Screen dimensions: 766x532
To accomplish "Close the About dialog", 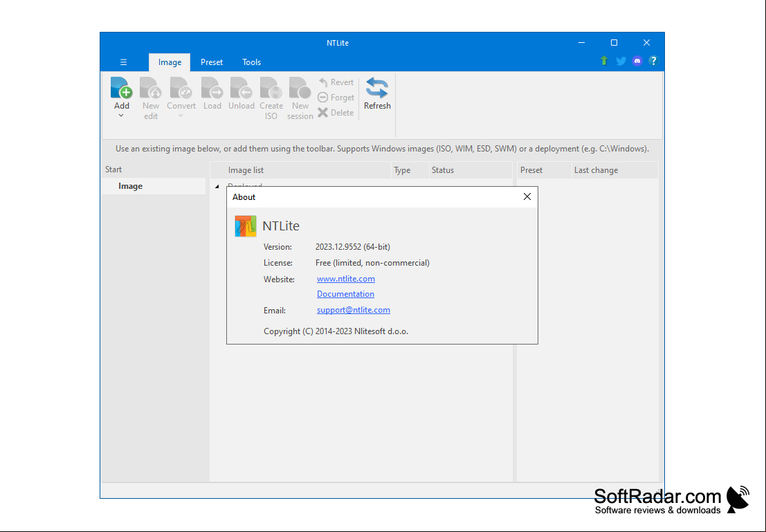I will click(x=527, y=196).
